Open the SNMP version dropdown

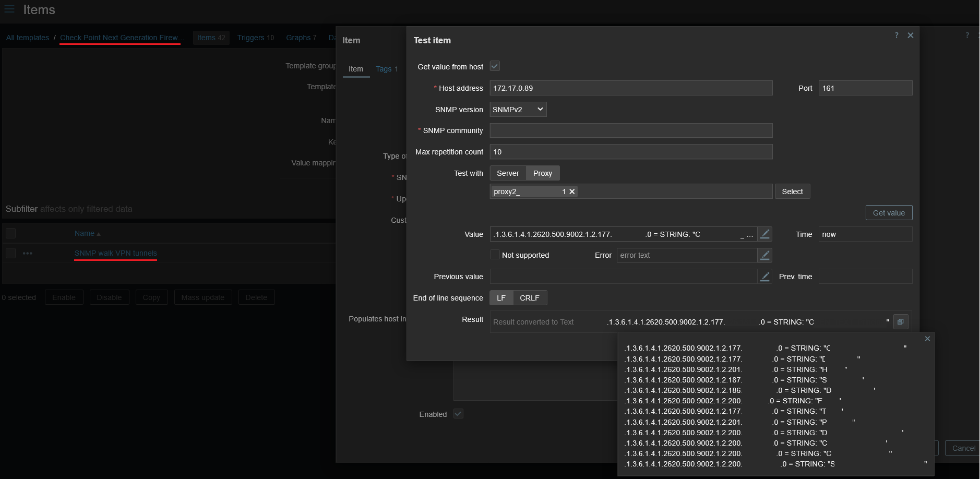point(518,110)
